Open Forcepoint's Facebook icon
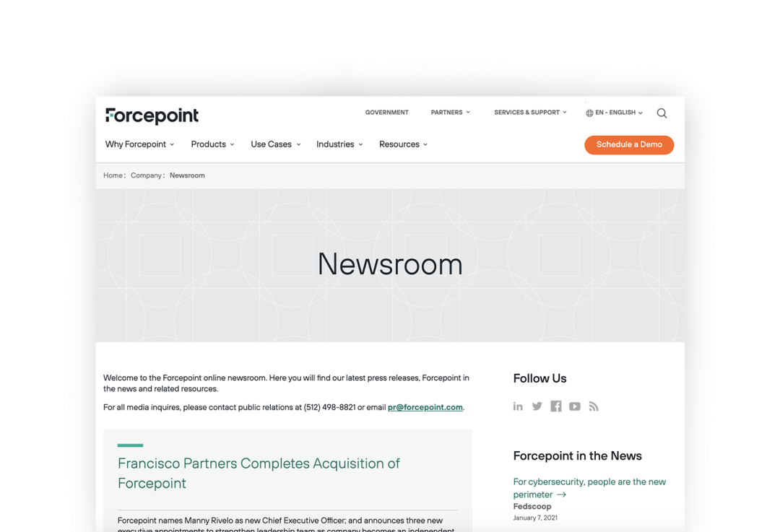This screenshot has width=780, height=532. 555,406
